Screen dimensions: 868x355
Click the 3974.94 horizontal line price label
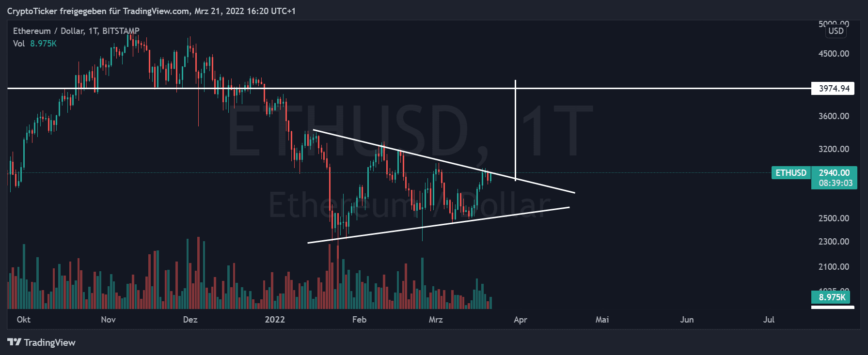(834, 89)
